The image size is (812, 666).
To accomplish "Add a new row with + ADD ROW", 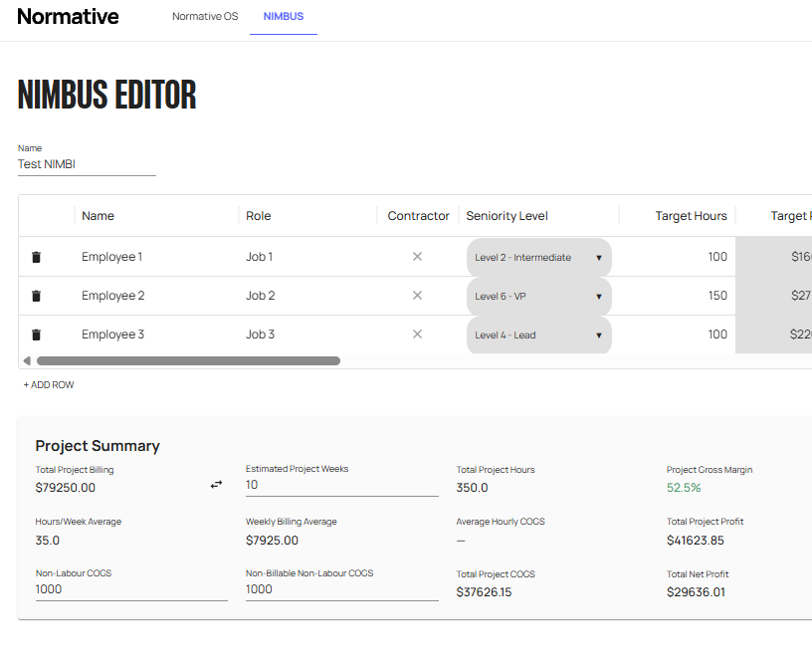I will tap(49, 385).
